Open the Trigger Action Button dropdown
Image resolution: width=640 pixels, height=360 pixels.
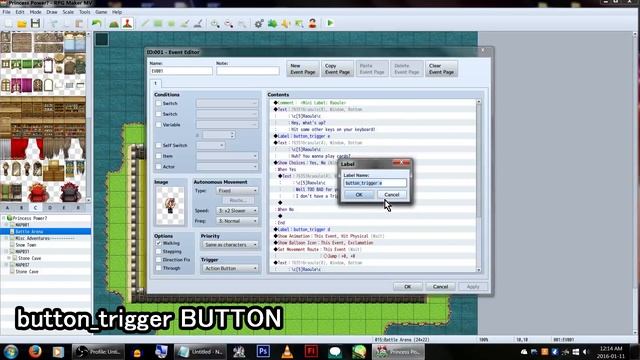[x=231, y=268]
